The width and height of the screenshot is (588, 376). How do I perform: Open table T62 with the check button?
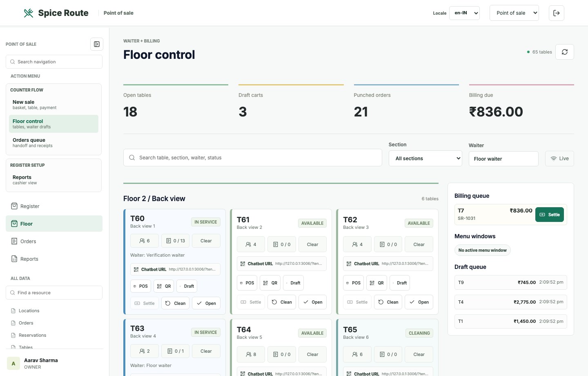419,302
